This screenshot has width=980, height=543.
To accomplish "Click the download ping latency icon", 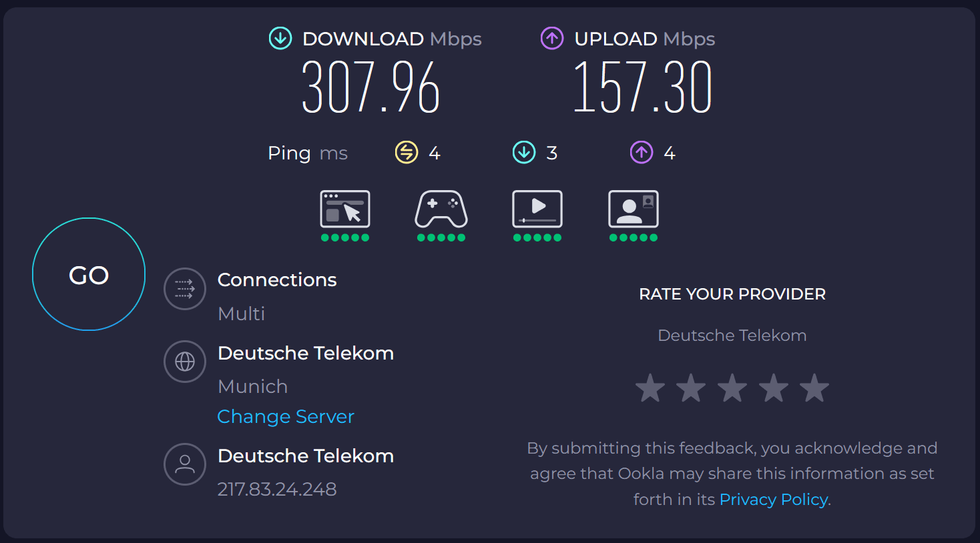I will [524, 153].
